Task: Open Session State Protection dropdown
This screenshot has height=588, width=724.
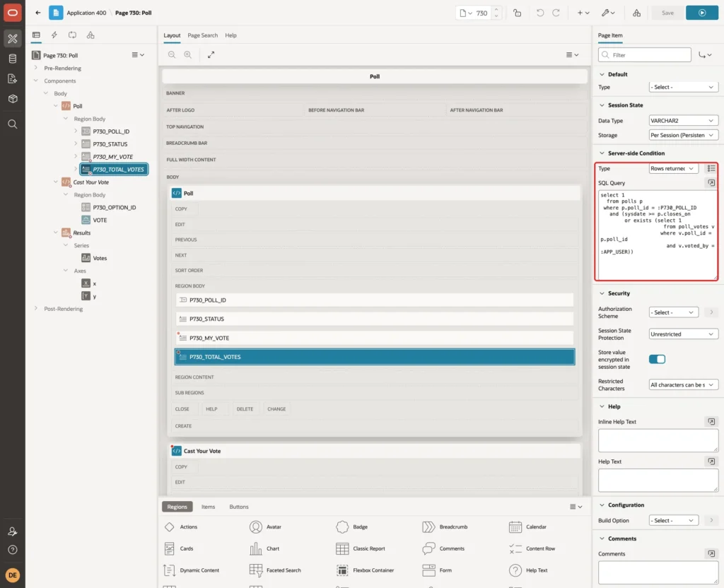Action: click(x=683, y=334)
